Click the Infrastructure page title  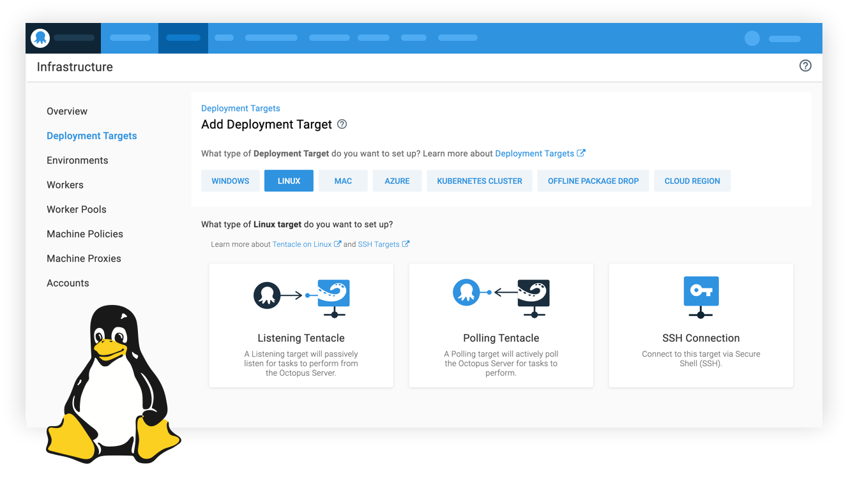[x=75, y=67]
